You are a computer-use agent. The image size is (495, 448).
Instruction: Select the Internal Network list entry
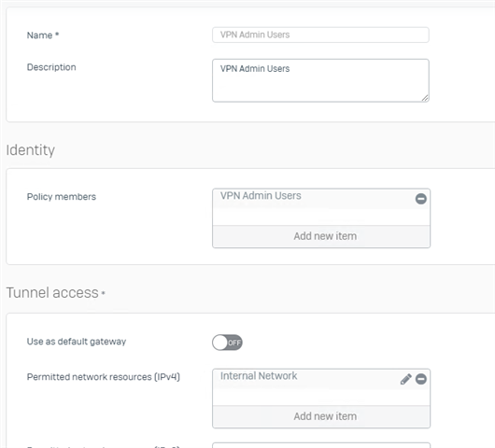pyautogui.click(x=306, y=378)
